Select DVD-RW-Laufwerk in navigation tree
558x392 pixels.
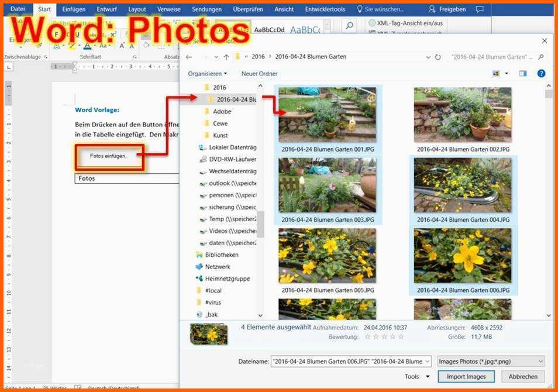pyautogui.click(x=228, y=159)
